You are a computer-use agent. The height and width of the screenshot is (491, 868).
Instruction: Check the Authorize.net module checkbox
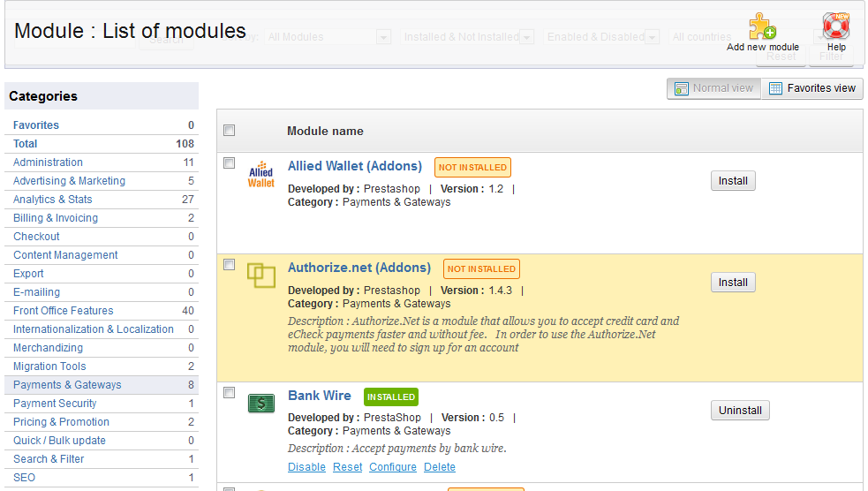(x=230, y=265)
